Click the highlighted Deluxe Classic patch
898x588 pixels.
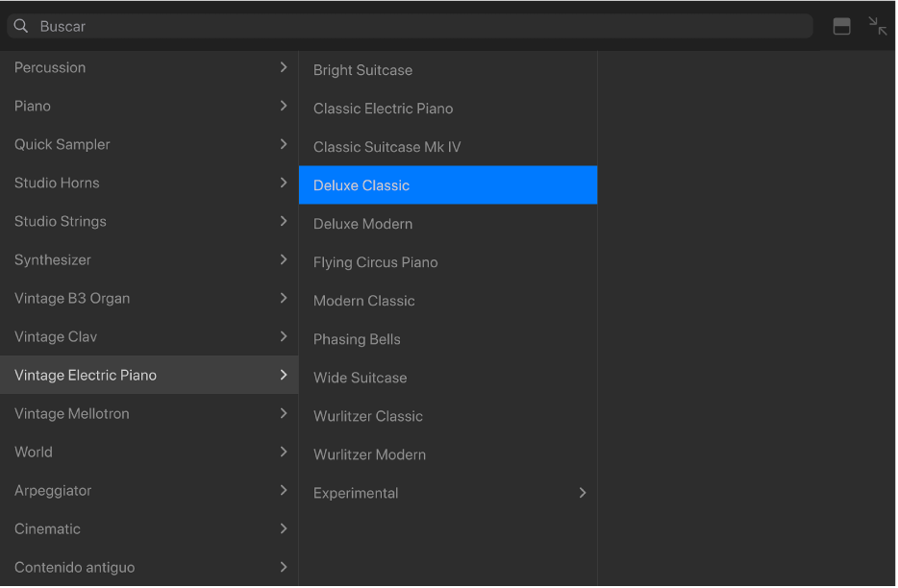tap(362, 185)
